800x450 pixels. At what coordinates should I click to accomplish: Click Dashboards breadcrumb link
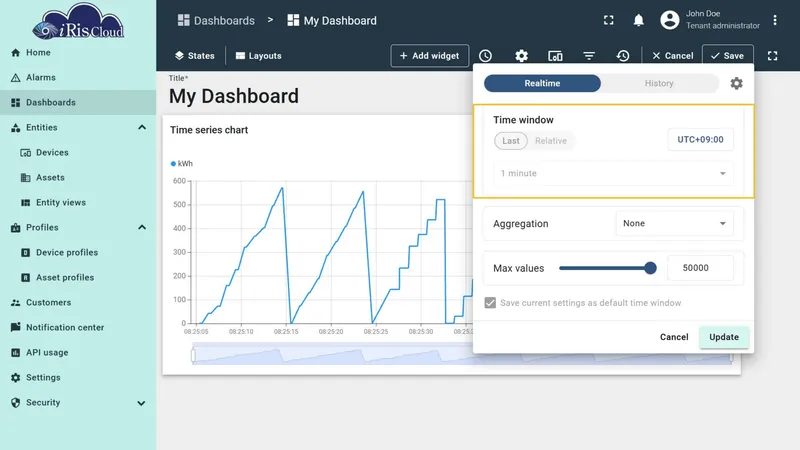click(x=216, y=20)
